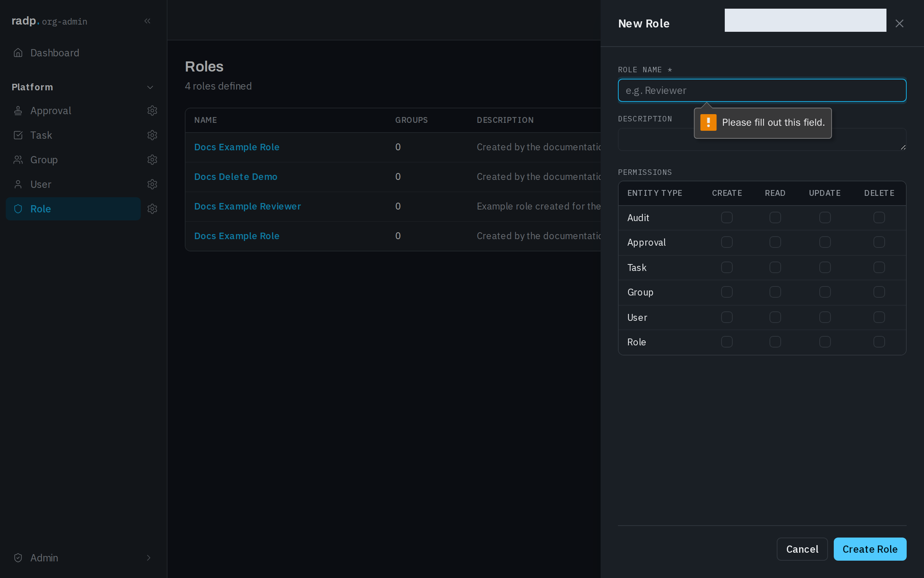Screen dimensions: 924x578
Task: Click the User person icon in sidebar
Action: (18, 184)
